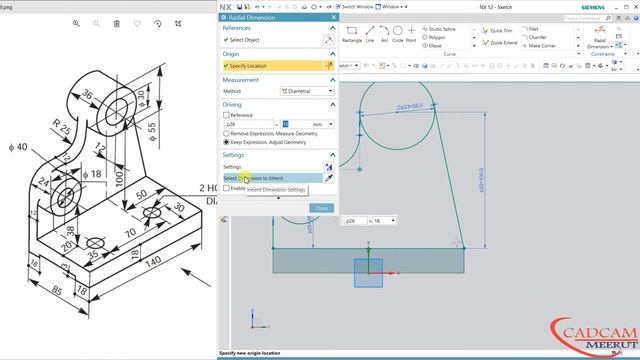
Task: Click the on-screen p26 value input
Action: point(381,220)
